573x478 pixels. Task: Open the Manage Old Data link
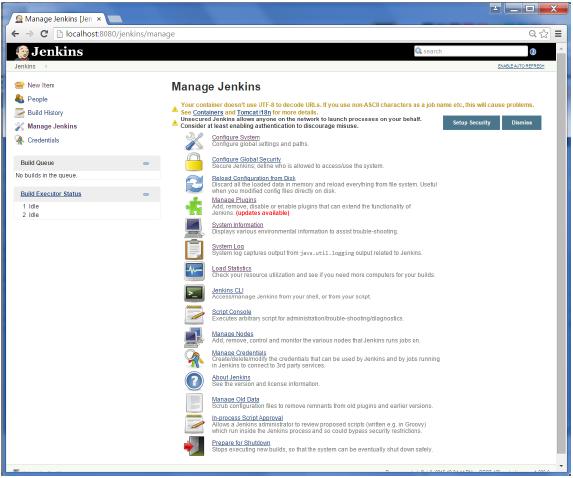pos(235,399)
